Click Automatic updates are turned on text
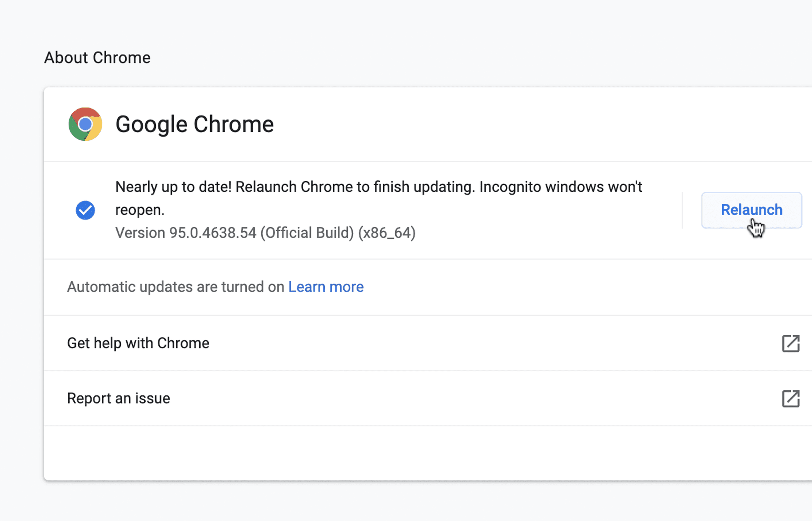812x521 pixels. coord(175,287)
